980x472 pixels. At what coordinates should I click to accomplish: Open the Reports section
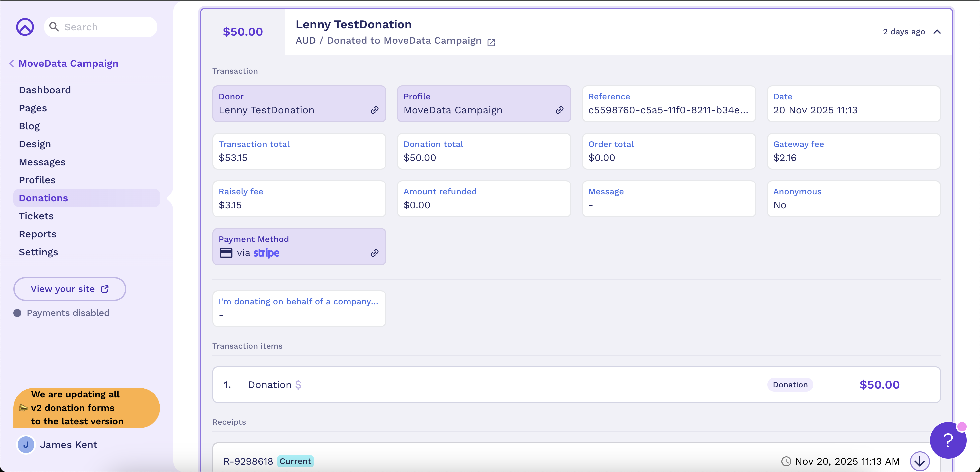point(38,234)
